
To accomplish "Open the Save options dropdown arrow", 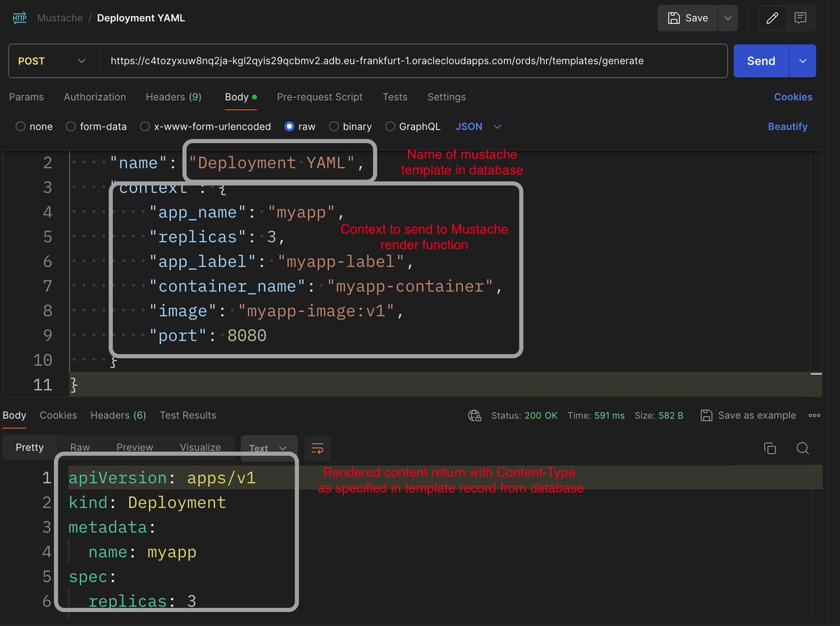I will (728, 18).
